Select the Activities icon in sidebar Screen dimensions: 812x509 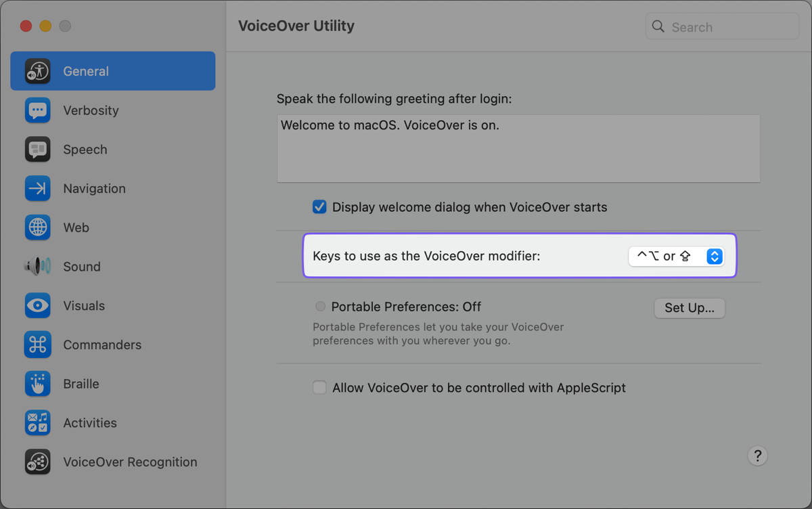[38, 423]
